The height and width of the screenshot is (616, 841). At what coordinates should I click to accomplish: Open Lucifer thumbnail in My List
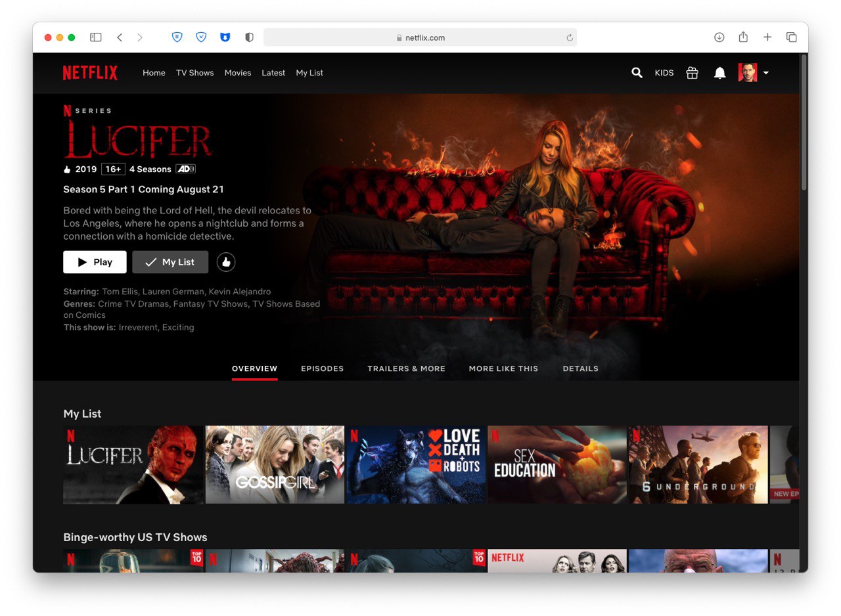(x=133, y=465)
